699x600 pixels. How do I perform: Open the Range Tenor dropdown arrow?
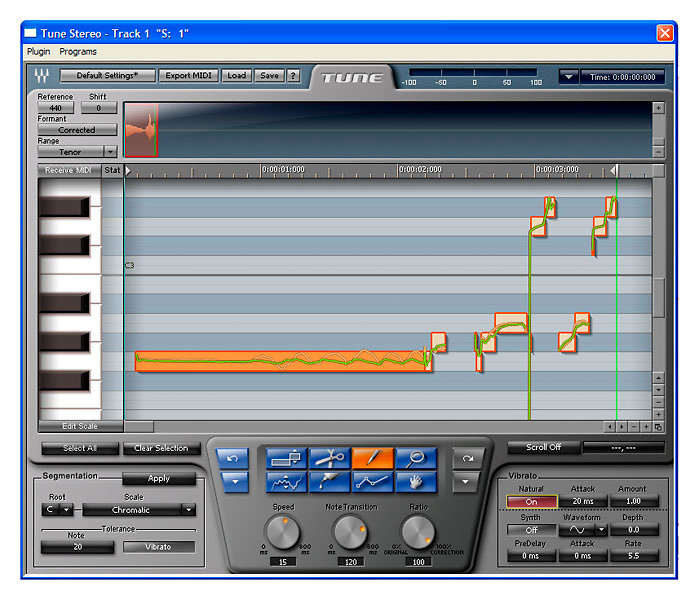110,152
